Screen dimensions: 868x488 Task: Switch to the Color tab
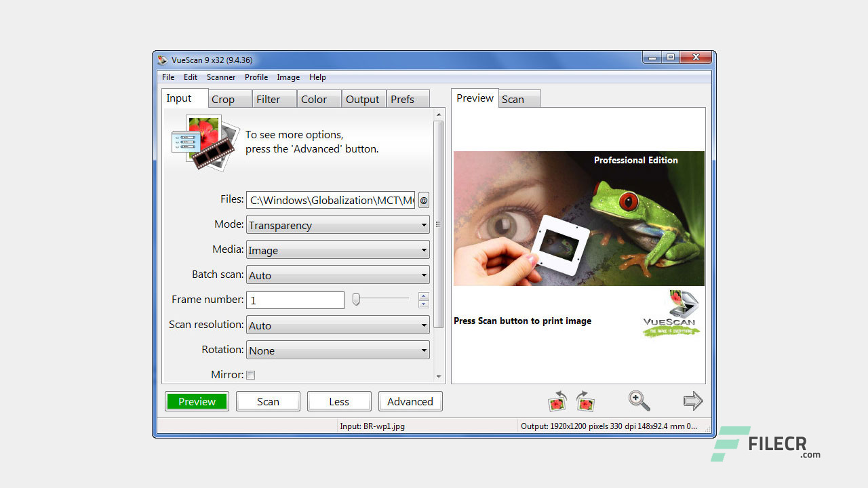(x=319, y=99)
